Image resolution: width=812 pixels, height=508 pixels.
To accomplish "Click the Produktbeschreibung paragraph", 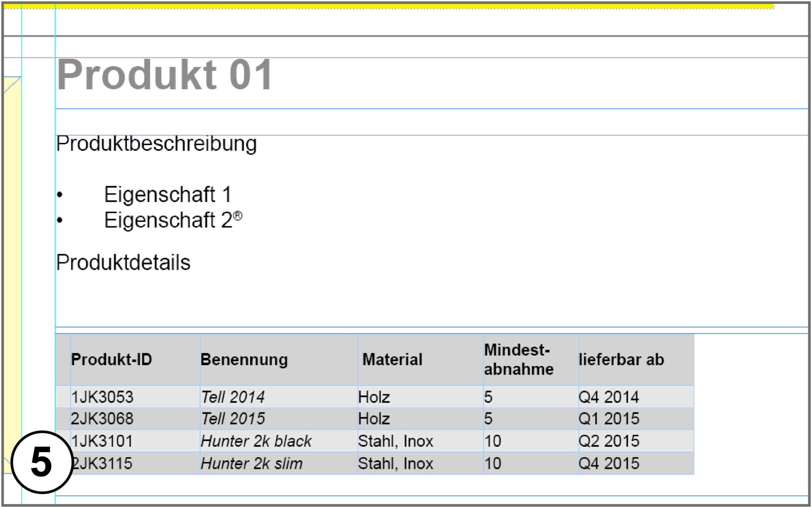I will [x=156, y=144].
